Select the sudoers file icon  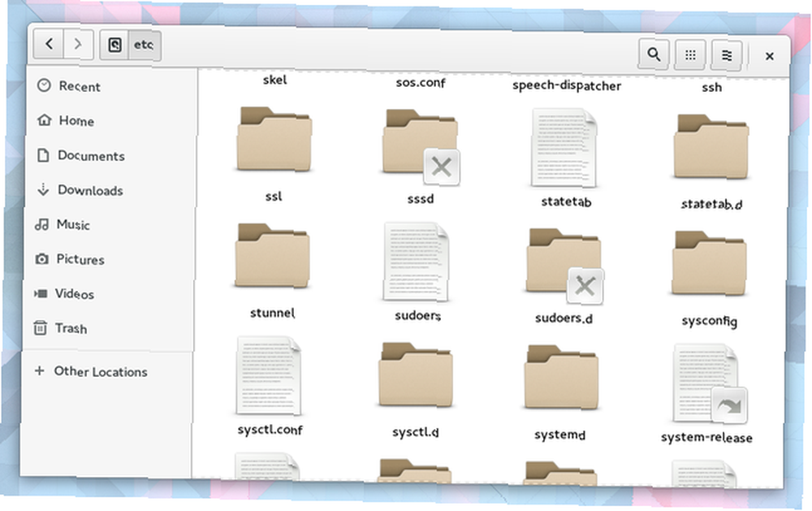pos(416,262)
